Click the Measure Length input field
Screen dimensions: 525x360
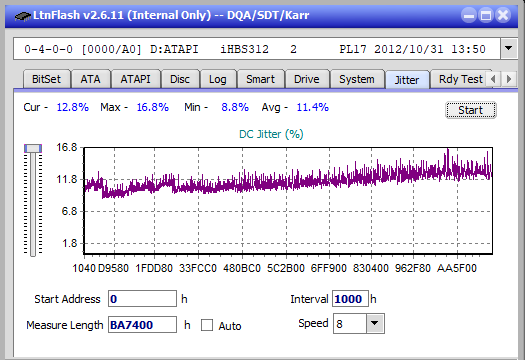point(142,325)
